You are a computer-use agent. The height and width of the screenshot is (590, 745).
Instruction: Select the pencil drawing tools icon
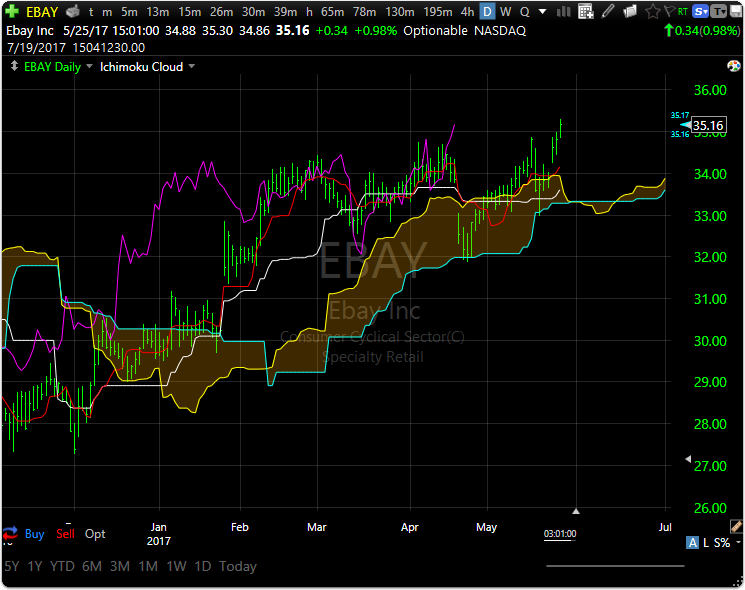(608, 11)
